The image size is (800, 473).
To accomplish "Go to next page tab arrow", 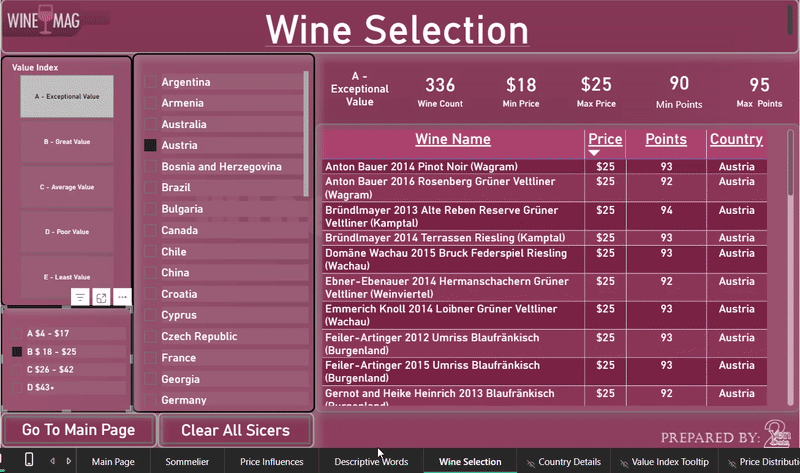I will pyautogui.click(x=69, y=461).
